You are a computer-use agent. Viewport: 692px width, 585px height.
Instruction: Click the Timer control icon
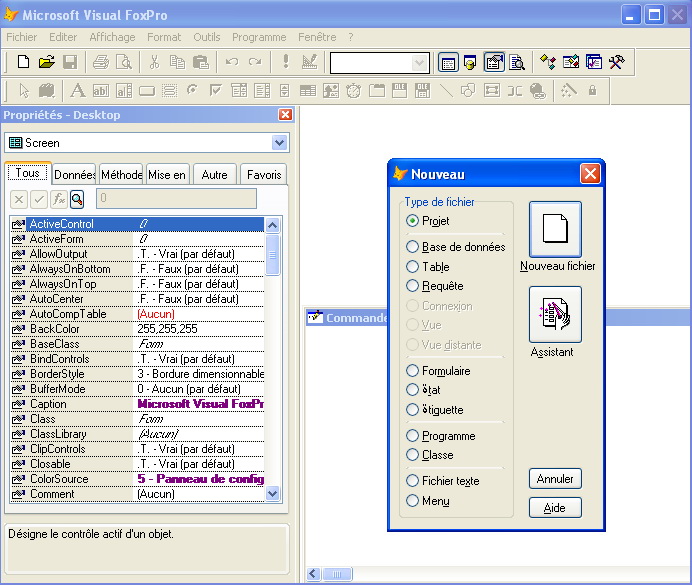pos(354,91)
